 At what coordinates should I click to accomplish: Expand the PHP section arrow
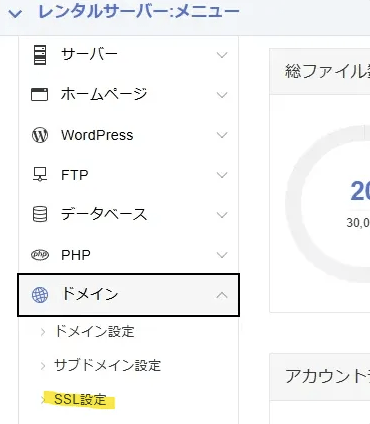pos(222,255)
